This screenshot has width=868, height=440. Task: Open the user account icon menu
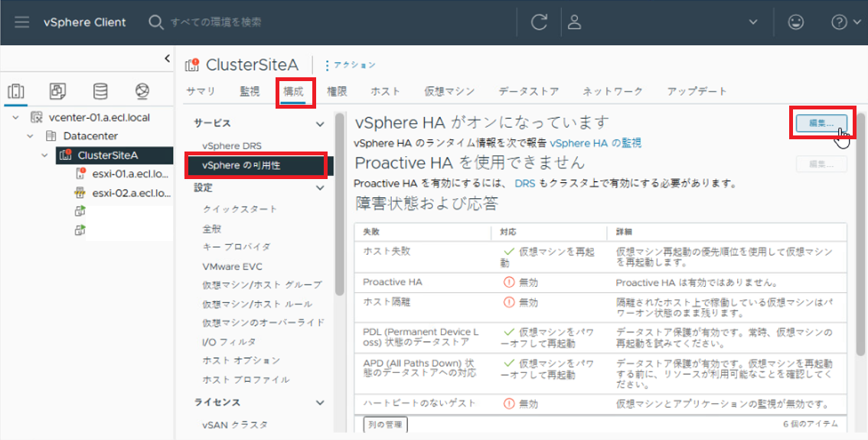coord(574,22)
